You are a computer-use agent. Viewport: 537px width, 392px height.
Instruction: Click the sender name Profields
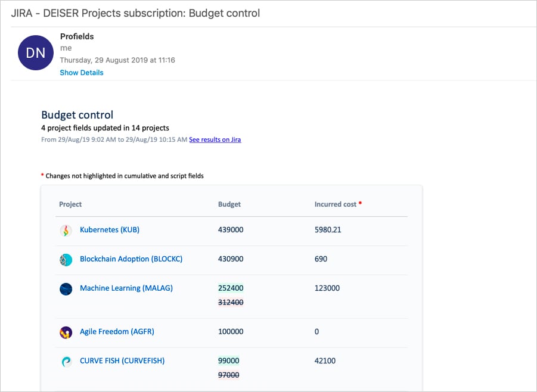click(77, 36)
